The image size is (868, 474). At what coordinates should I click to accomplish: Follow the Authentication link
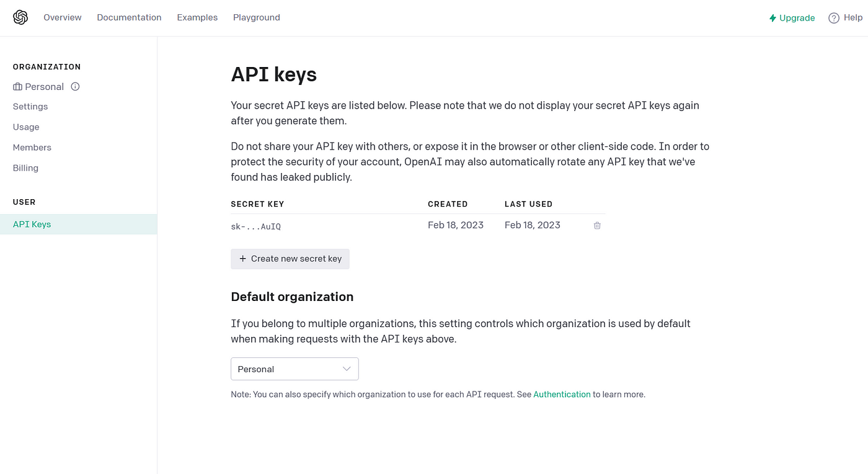[562, 395]
